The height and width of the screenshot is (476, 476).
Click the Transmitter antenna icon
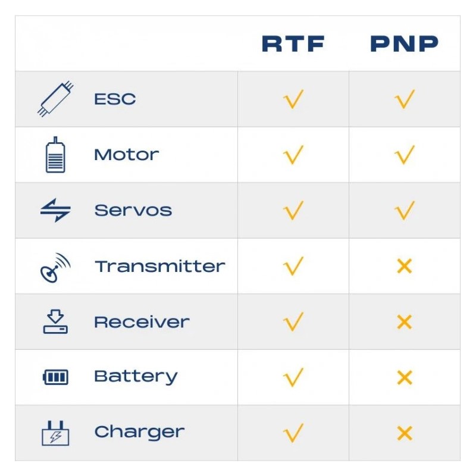[55, 267]
